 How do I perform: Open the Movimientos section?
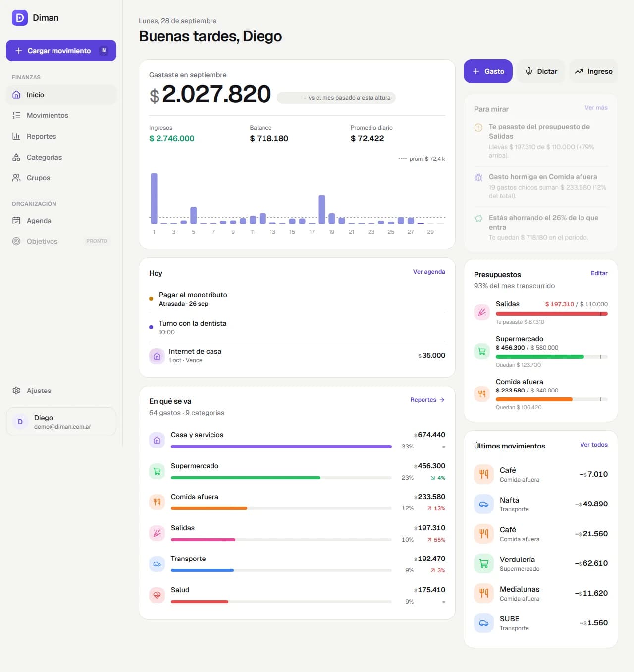(x=61, y=115)
